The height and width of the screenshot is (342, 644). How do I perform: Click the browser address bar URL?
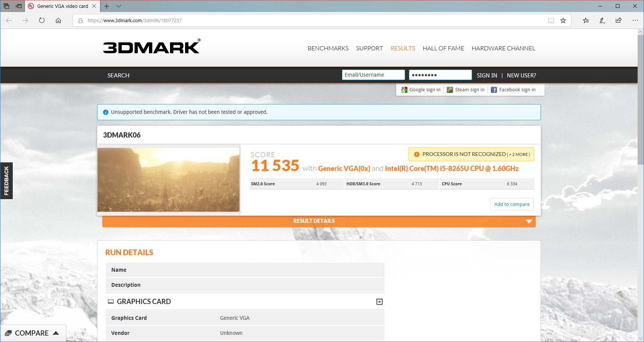[x=135, y=21]
